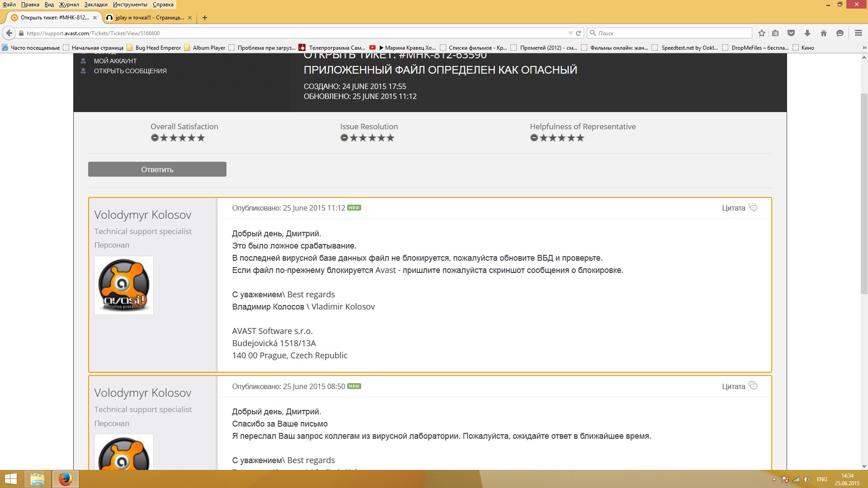Image resolution: width=868 pixels, height=488 pixels.
Task: Open the Файл menu
Action: 9,5
